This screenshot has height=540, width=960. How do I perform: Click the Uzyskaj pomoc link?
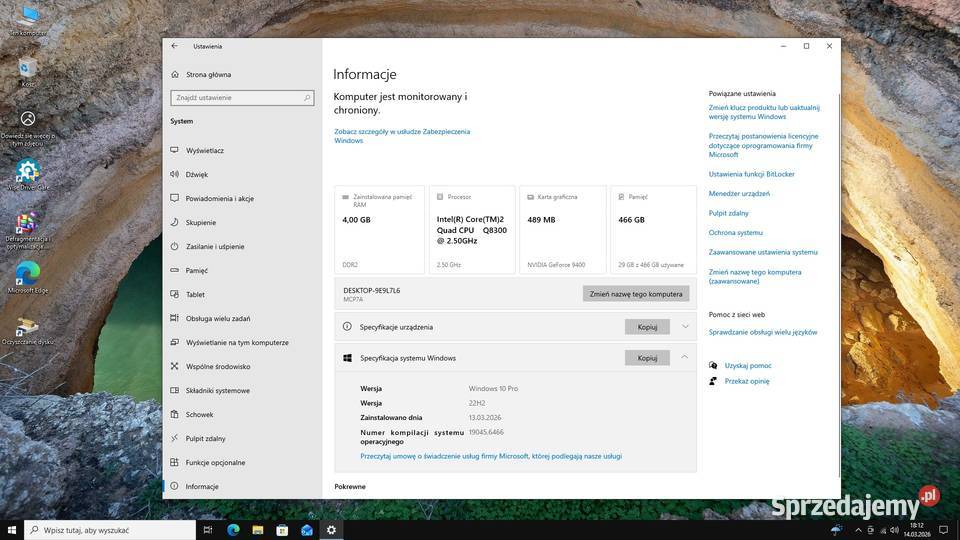coord(748,366)
